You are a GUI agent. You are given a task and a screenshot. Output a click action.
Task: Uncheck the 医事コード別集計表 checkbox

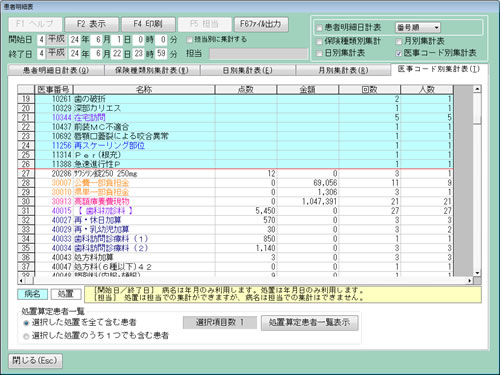click(399, 53)
